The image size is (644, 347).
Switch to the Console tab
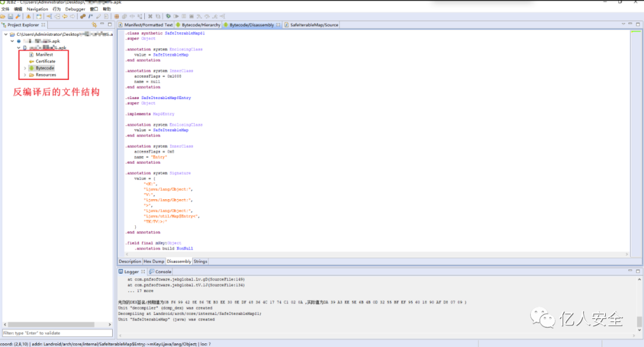pos(160,272)
